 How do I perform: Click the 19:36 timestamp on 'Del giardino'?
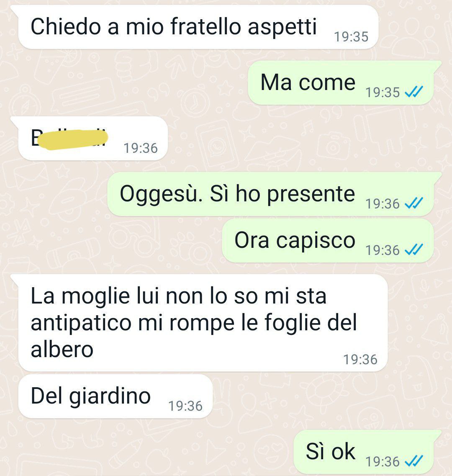click(185, 406)
